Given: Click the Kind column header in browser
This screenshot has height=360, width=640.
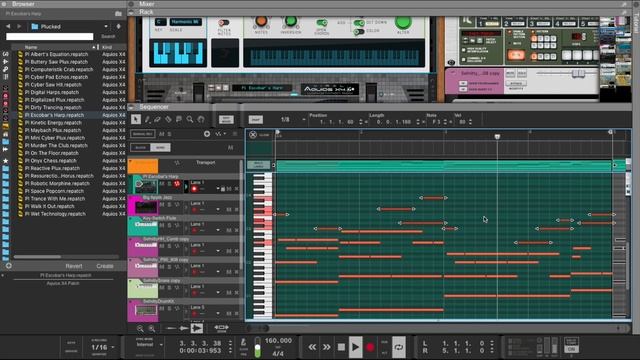Looking at the screenshot, I should pos(107,47).
